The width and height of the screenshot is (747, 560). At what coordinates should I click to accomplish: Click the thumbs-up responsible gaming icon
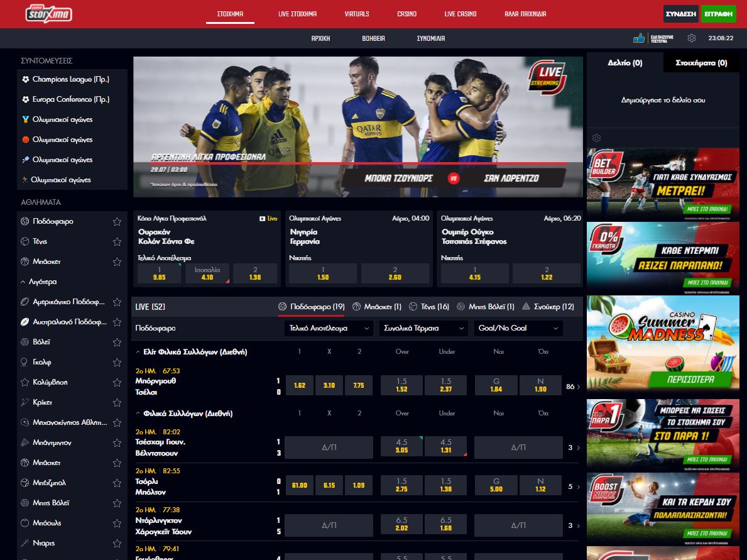pyautogui.click(x=639, y=38)
